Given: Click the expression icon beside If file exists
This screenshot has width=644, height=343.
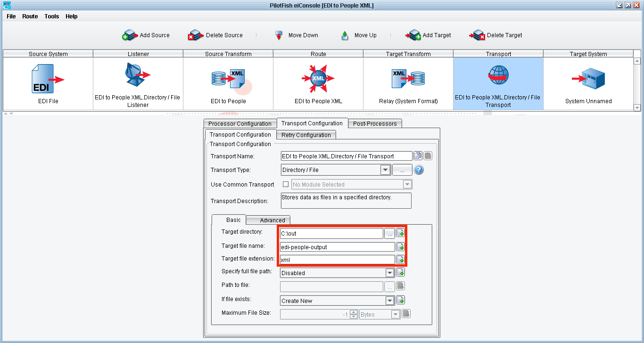Looking at the screenshot, I should click(400, 300).
